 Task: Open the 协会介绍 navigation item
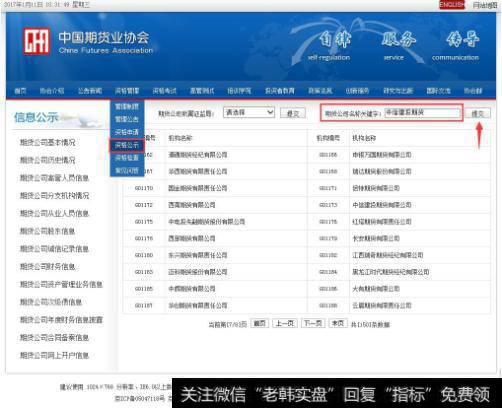[x=52, y=91]
